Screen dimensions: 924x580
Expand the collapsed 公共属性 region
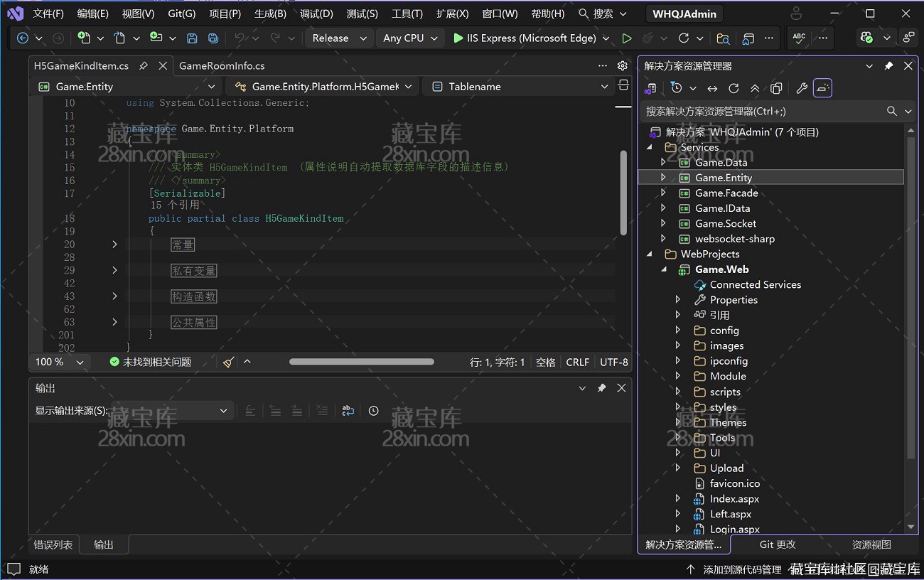coord(114,322)
